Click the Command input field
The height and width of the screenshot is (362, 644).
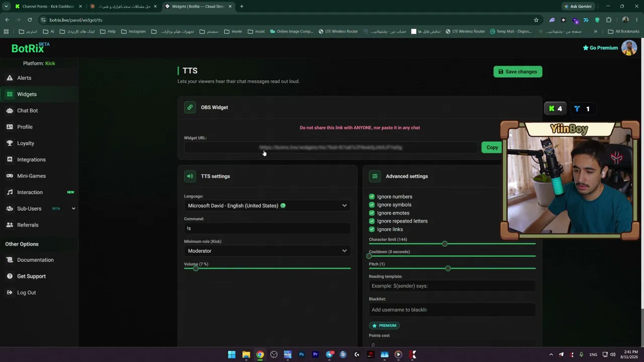[267, 228]
